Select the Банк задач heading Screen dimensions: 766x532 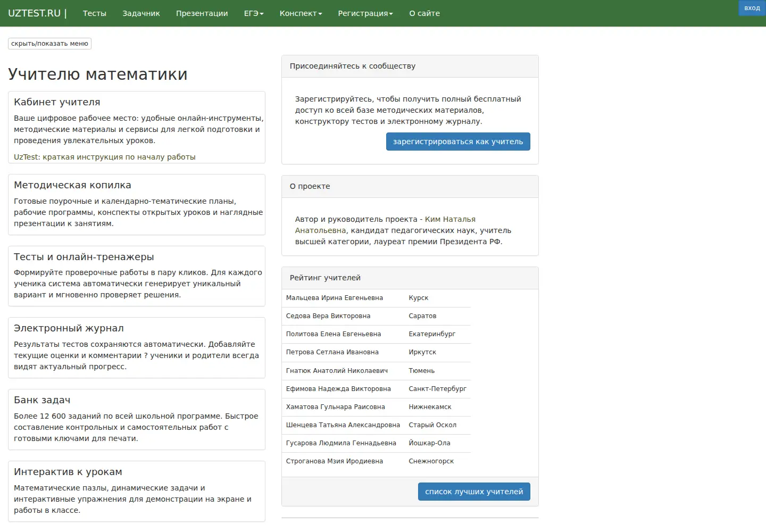coord(42,400)
